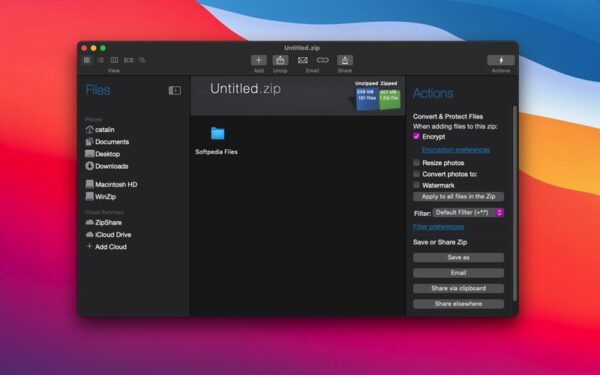600x375 pixels.
Task: Click Apply to all files in the Zip
Action: [x=458, y=197]
